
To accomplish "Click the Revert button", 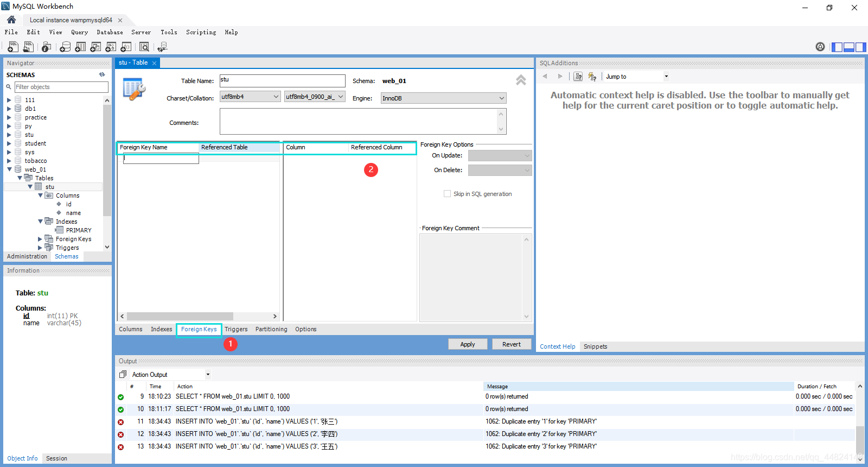I will pyautogui.click(x=512, y=344).
